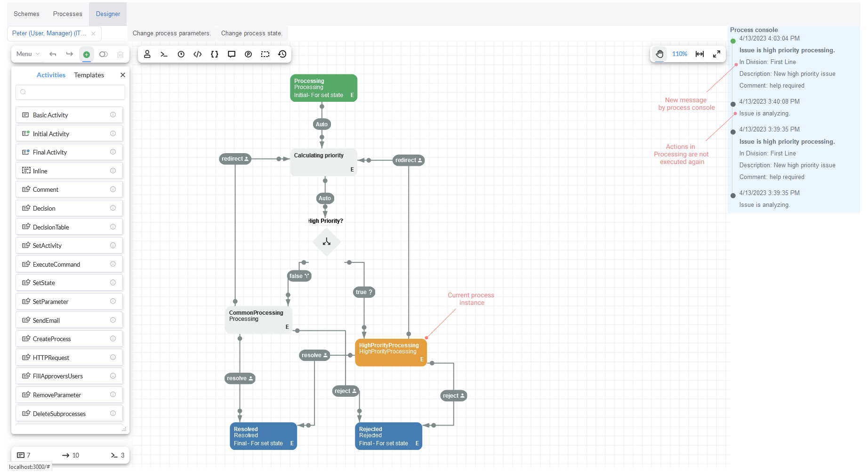Select the green Processing initial activity node
Viewport: 868px width, 474px height.
(x=324, y=88)
